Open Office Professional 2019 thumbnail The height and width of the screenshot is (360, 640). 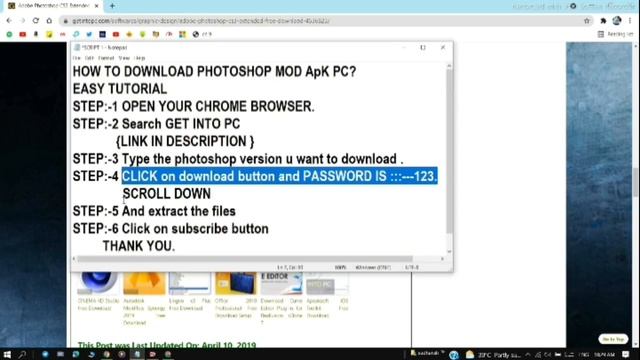click(236, 283)
